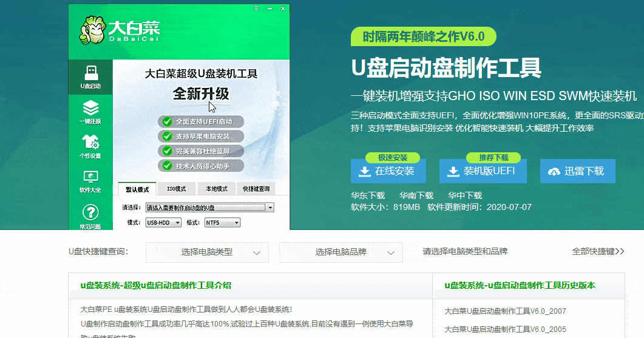Click the 装机版UEFI download button

coord(483,171)
